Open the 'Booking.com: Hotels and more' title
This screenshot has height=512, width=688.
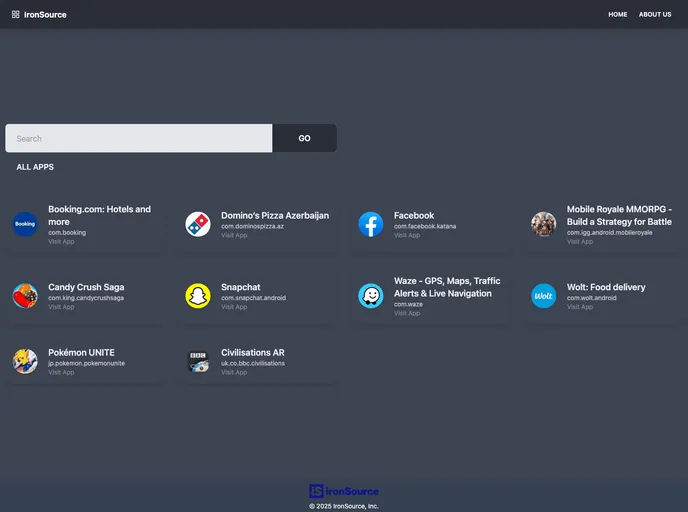(x=100, y=215)
